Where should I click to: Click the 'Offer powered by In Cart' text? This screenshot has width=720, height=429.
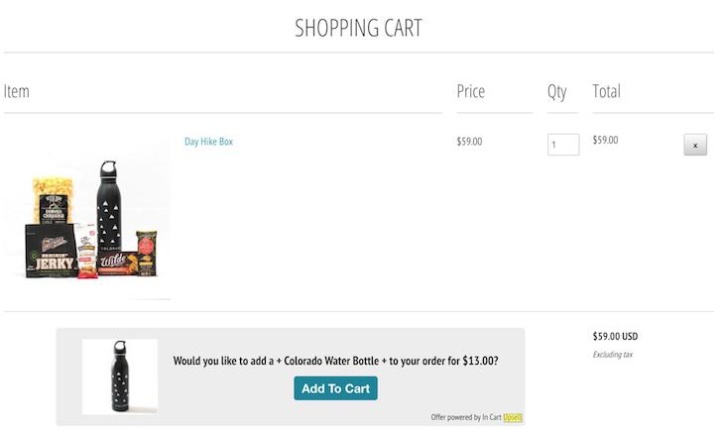click(x=466, y=417)
